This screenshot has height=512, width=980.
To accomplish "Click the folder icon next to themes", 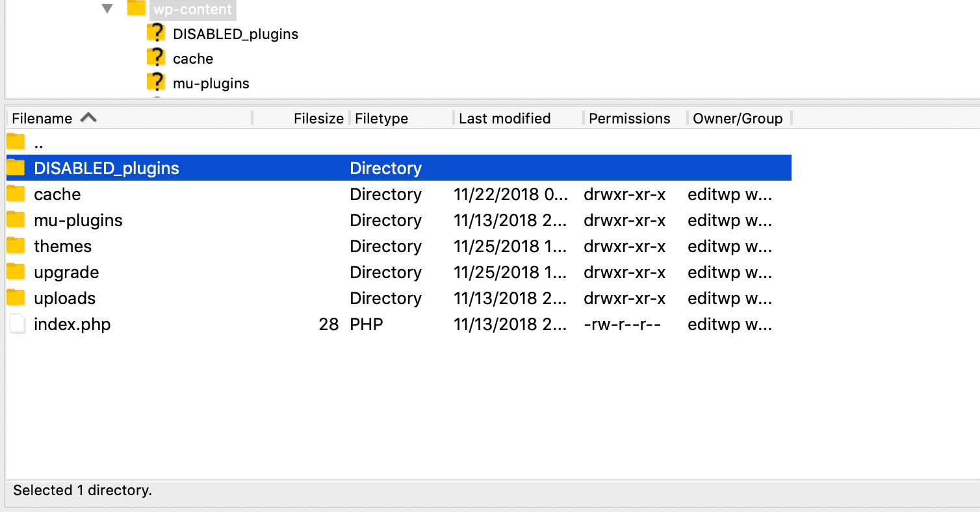I will click(x=15, y=246).
